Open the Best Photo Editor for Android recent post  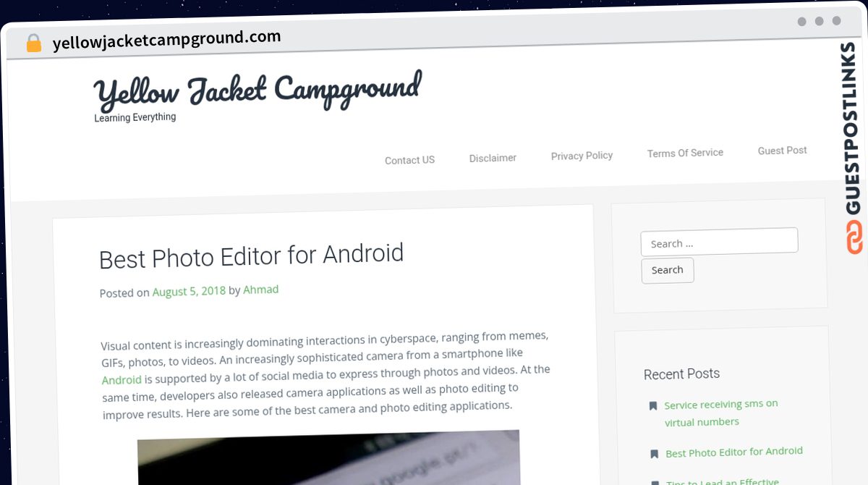click(x=734, y=452)
